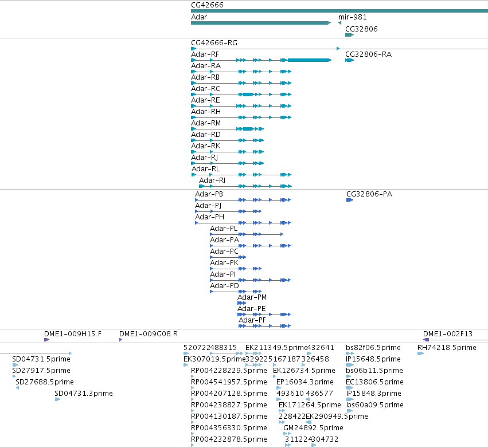Select transcript Adar-RK
488x448 pixels.
click(x=205, y=146)
